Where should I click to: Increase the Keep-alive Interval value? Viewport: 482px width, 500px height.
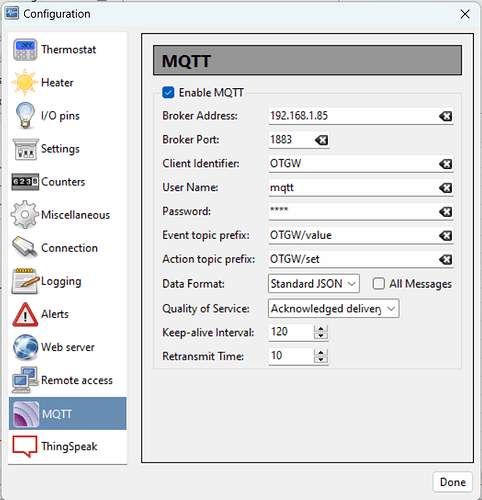[x=321, y=329]
